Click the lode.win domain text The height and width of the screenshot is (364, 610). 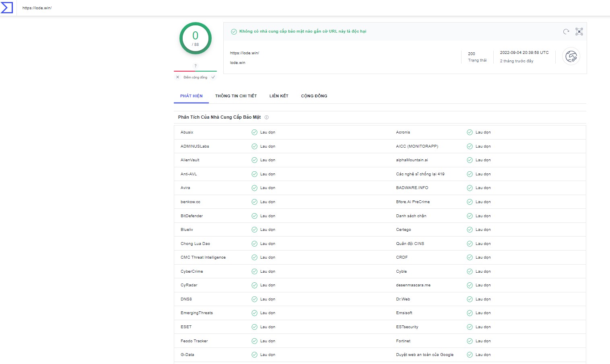[x=238, y=63]
